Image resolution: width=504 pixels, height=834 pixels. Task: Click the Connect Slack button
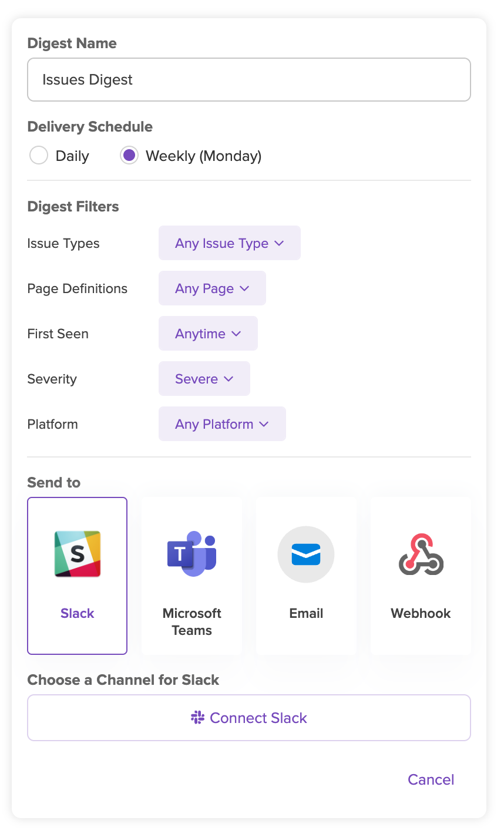pos(249,718)
